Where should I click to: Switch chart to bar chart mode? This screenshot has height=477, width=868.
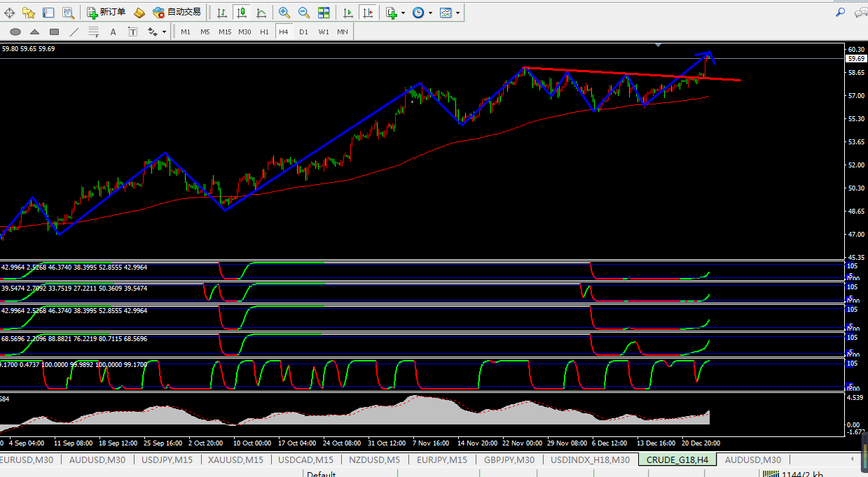coord(221,13)
